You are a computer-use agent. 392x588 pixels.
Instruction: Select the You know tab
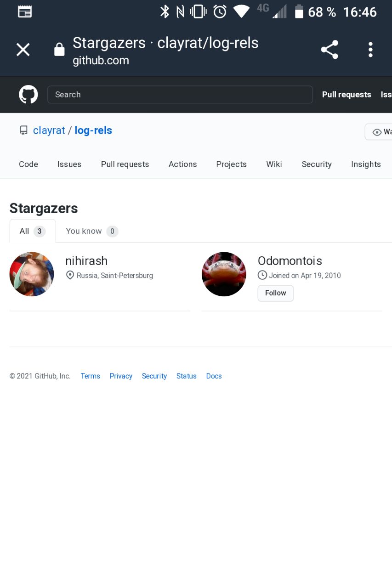click(92, 231)
